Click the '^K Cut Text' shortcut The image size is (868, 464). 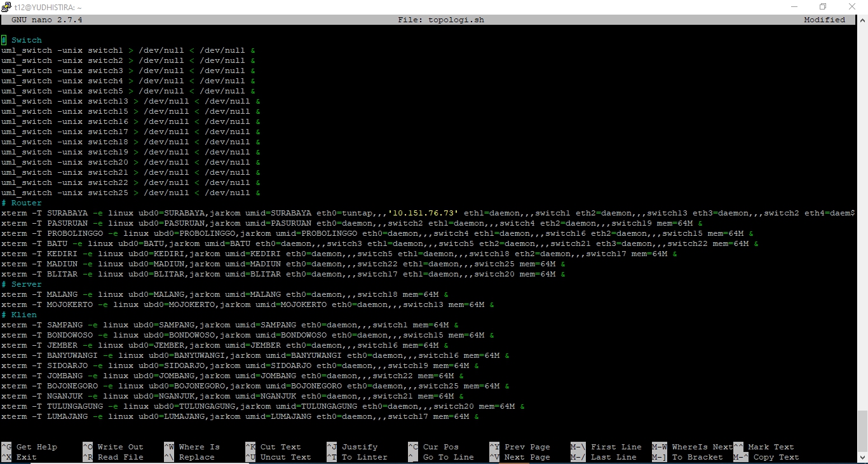point(273,447)
